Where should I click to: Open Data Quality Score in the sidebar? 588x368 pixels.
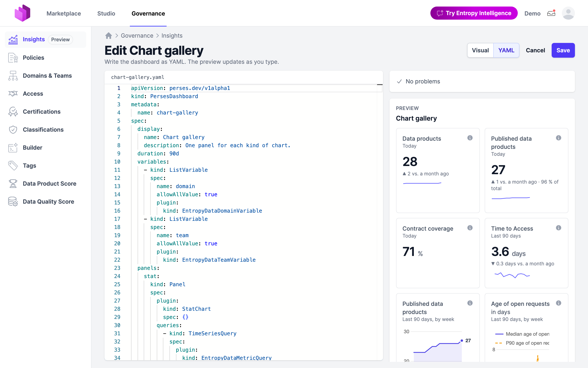46,202
